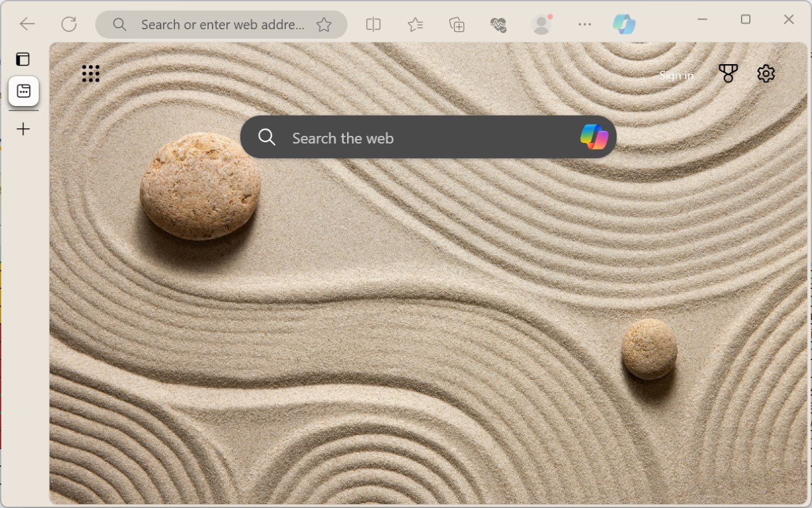Select the current New tab in vertical tabs
The width and height of the screenshot is (812, 508).
tap(23, 91)
